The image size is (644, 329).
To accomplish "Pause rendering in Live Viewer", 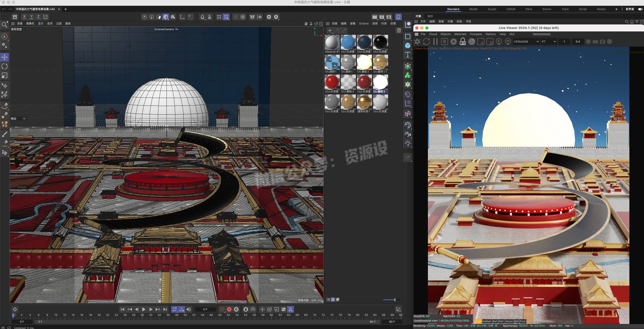I will coord(435,42).
